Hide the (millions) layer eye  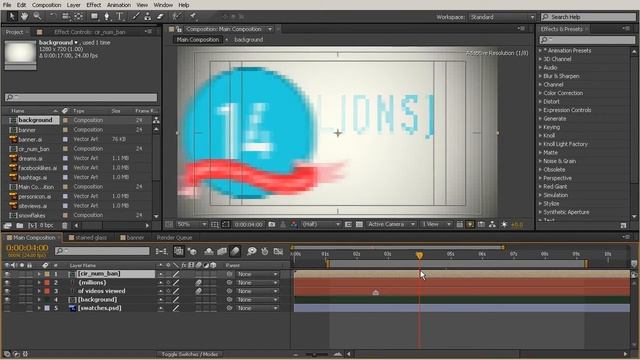(x=7, y=282)
